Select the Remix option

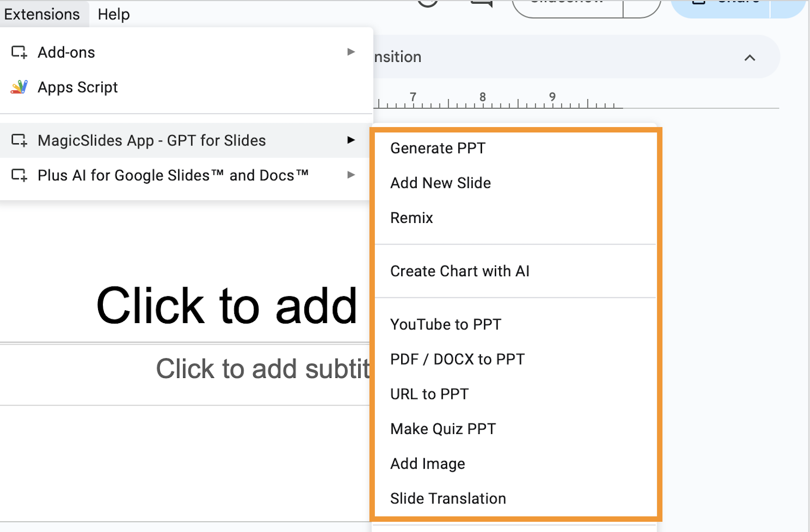click(x=515, y=218)
